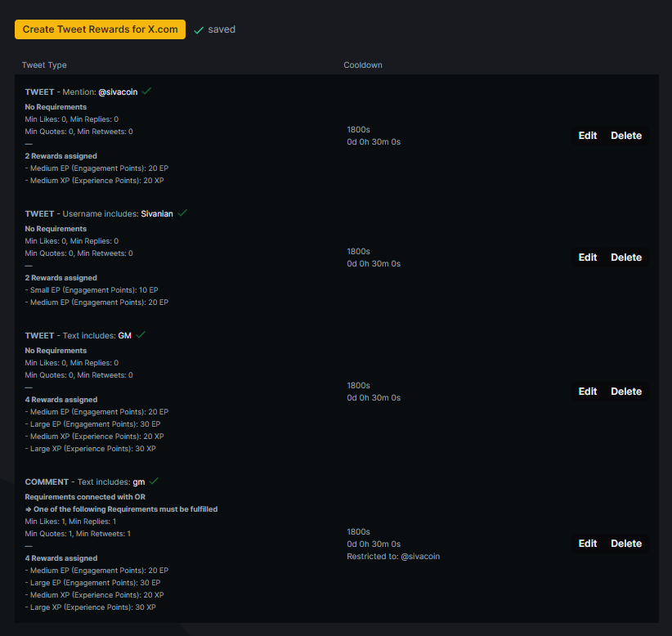Edit the TWEET rule with text GM
The height and width of the screenshot is (636, 672).
pos(587,392)
